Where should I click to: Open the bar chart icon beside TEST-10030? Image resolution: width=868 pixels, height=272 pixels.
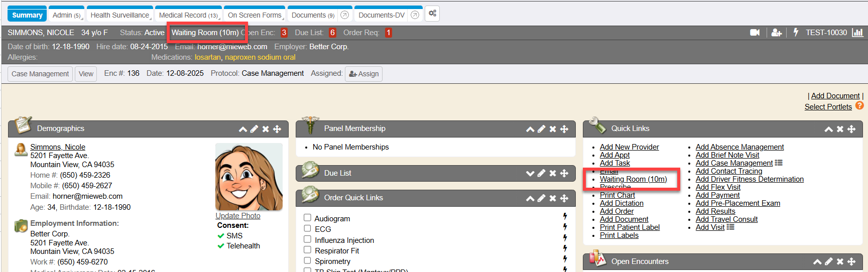click(857, 33)
